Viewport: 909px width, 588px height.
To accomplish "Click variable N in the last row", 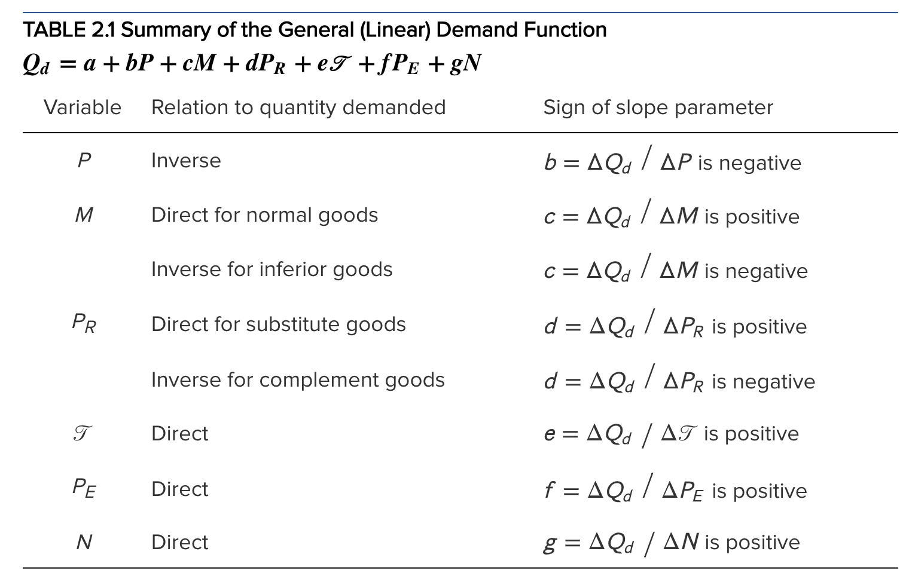I will tap(84, 543).
